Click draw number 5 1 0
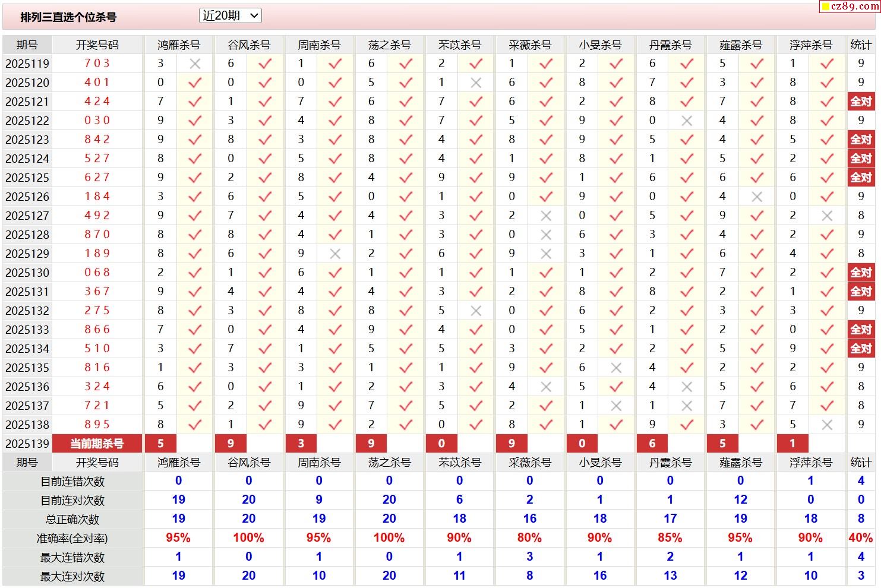This screenshot has height=588, width=881. click(97, 349)
